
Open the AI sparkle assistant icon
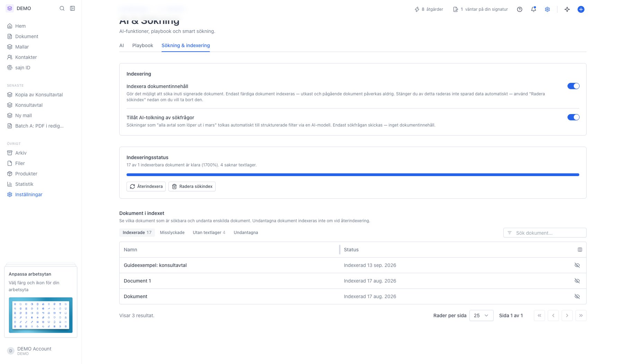click(x=567, y=9)
